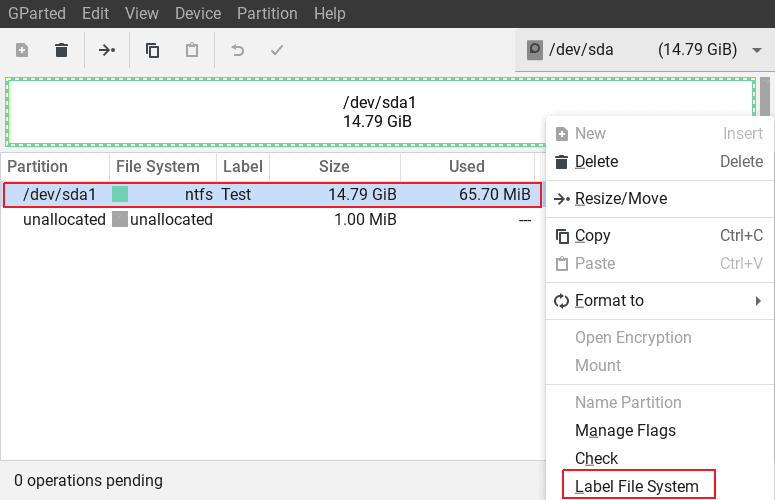Click the Used column header
The height and width of the screenshot is (500, 775).
(x=467, y=167)
